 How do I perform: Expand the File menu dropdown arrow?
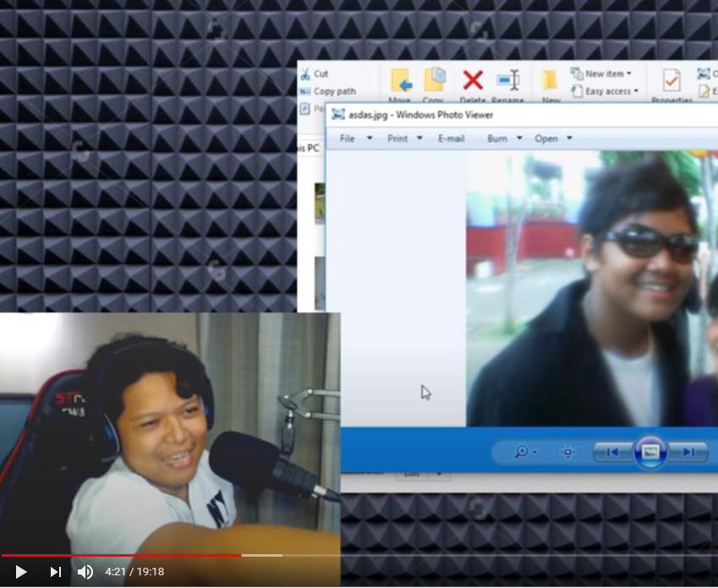pos(370,138)
